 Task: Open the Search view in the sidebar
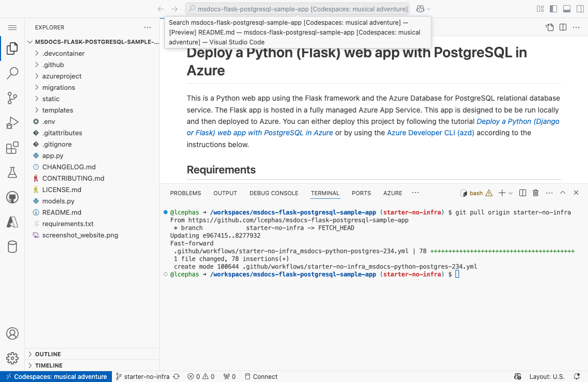pos(12,73)
